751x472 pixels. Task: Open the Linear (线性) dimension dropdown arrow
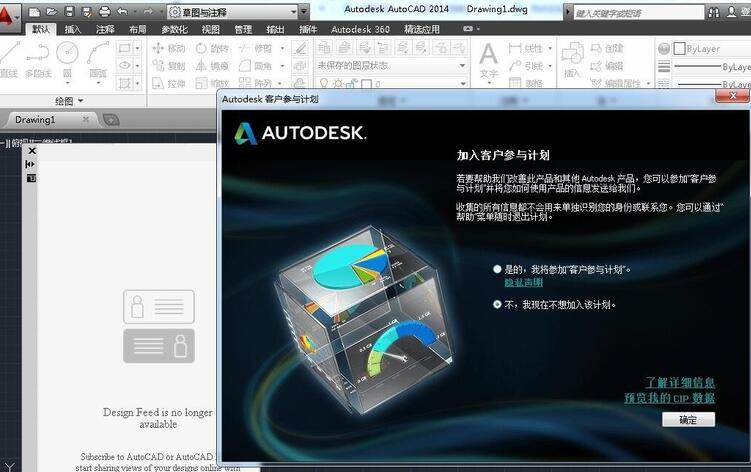tap(550, 48)
